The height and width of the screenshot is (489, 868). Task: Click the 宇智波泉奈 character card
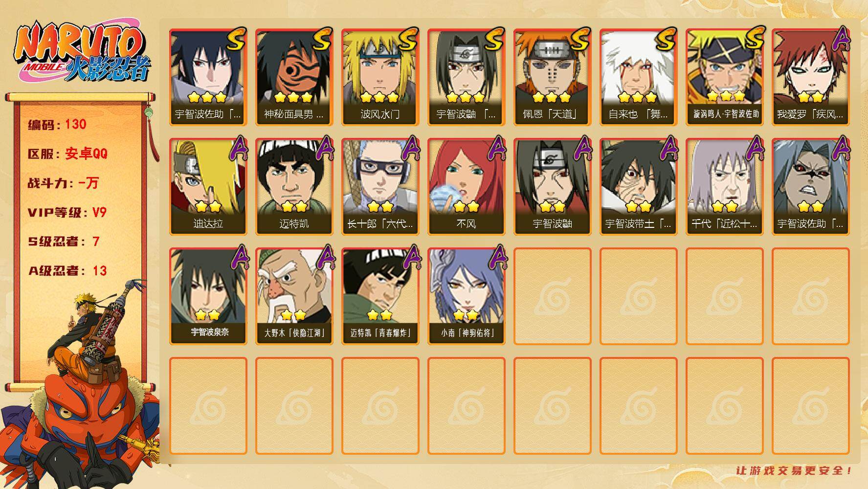[208, 296]
